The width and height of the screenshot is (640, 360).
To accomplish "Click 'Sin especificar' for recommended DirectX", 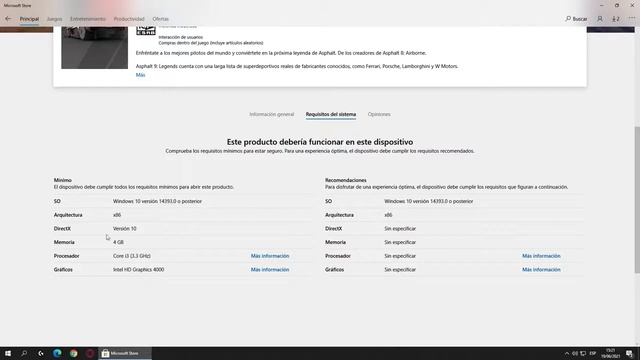I will pyautogui.click(x=400, y=229).
